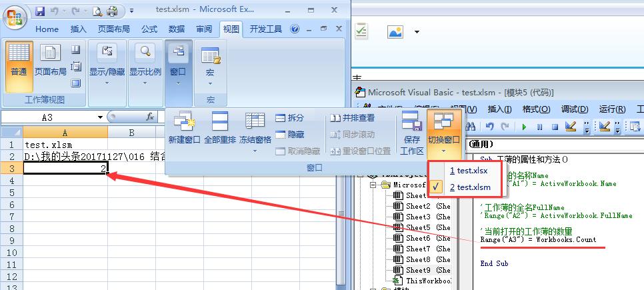644x290 pixels.
Task: Open the 数据 ribbon tab
Action: (177, 29)
